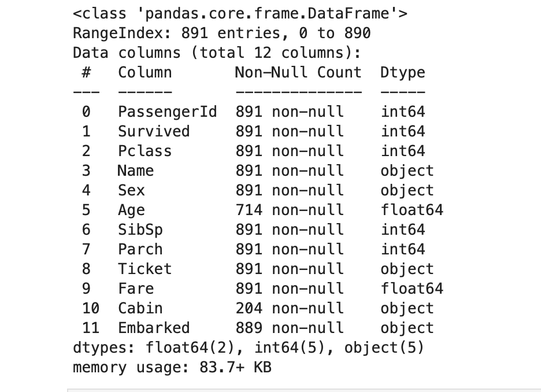This screenshot has height=392, width=541.
Task: Select the Name column entry
Action: pyautogui.click(x=135, y=171)
